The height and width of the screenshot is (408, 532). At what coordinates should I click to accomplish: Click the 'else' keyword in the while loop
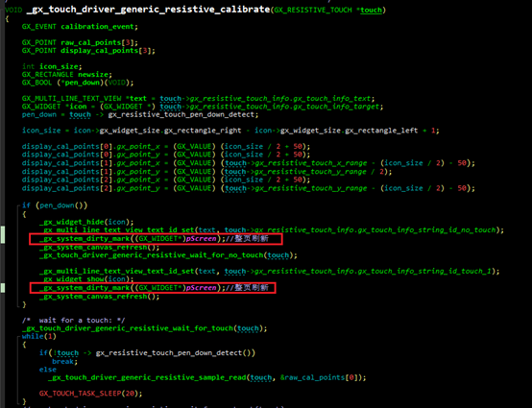point(47,370)
